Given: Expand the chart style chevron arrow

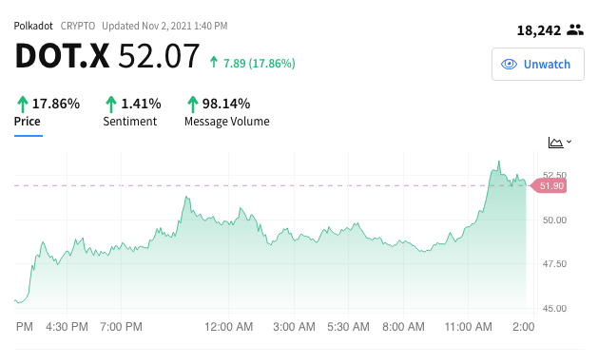Looking at the screenshot, I should coord(569,142).
